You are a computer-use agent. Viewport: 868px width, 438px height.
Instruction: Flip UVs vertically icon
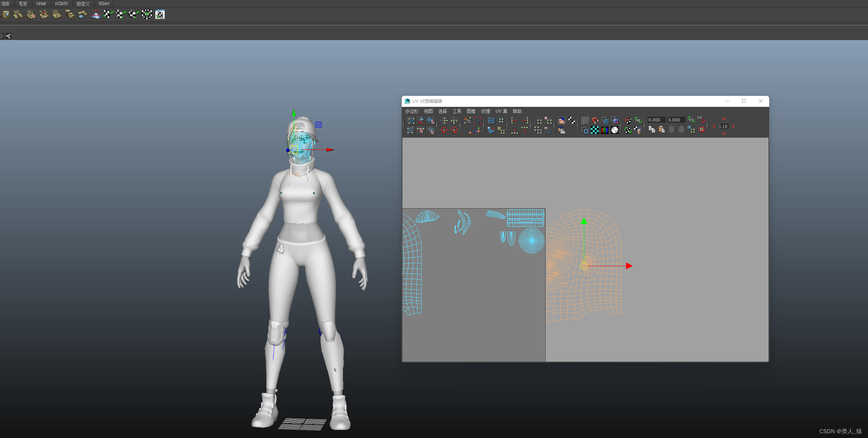(x=454, y=120)
